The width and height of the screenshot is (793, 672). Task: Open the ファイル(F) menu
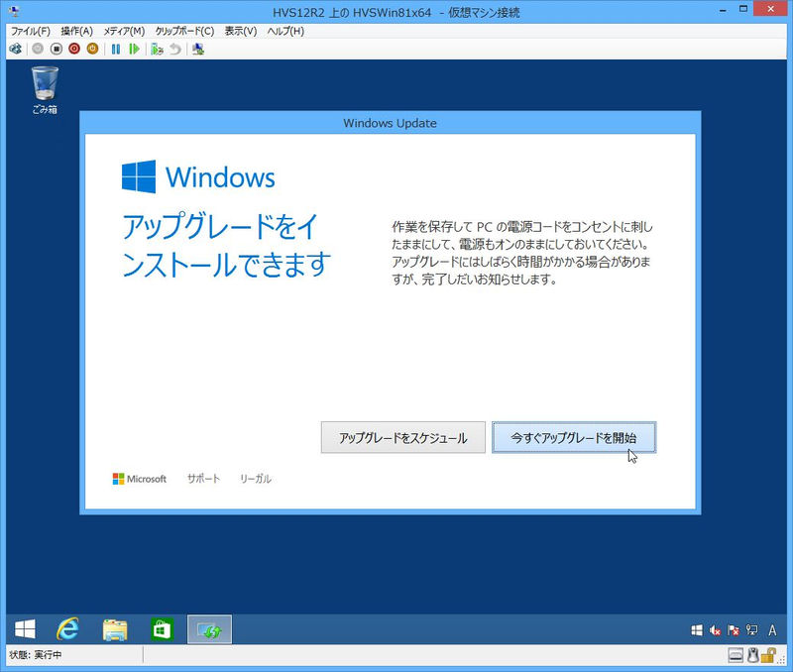(31, 31)
